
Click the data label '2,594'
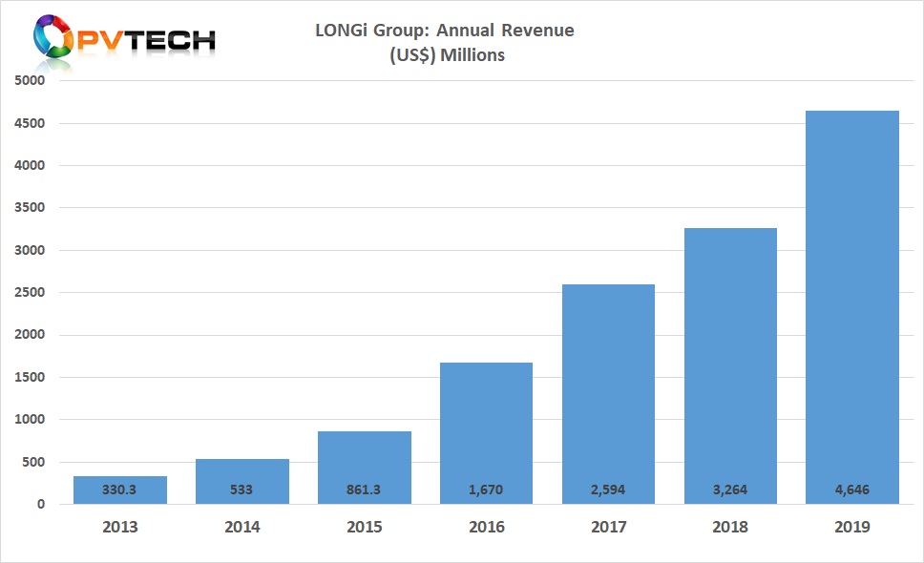click(608, 490)
